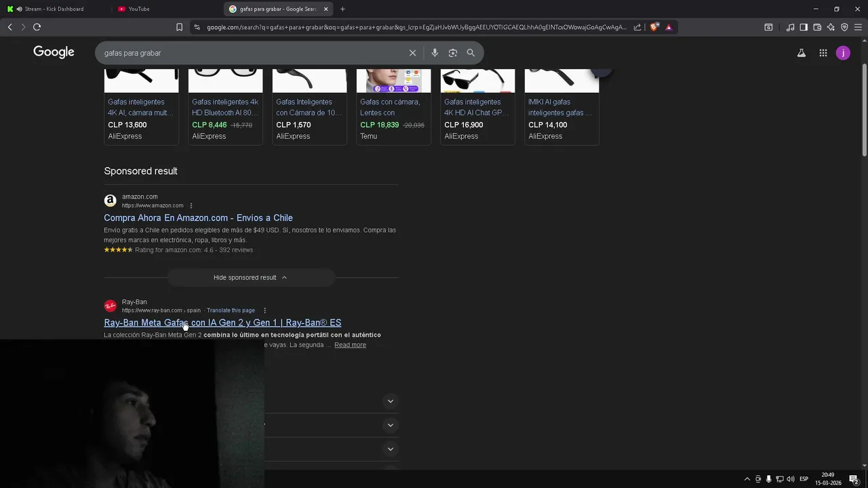The image size is (868, 488).
Task: Open the network icon in the system tray
Action: (779, 479)
